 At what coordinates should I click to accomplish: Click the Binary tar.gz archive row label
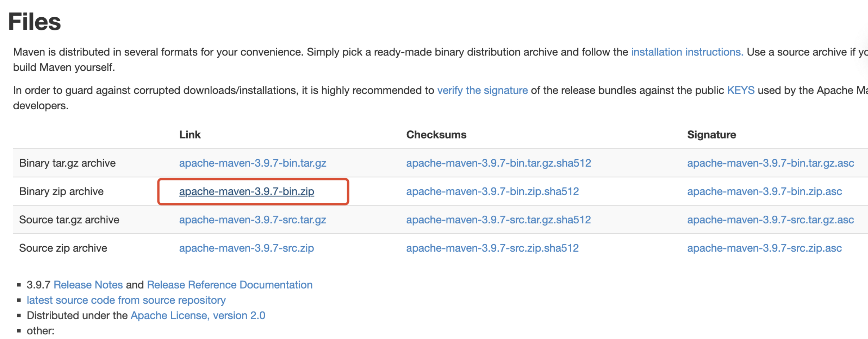point(67,163)
